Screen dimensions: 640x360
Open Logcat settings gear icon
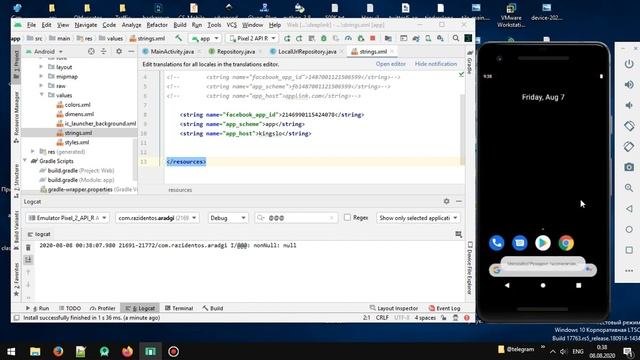(447, 201)
